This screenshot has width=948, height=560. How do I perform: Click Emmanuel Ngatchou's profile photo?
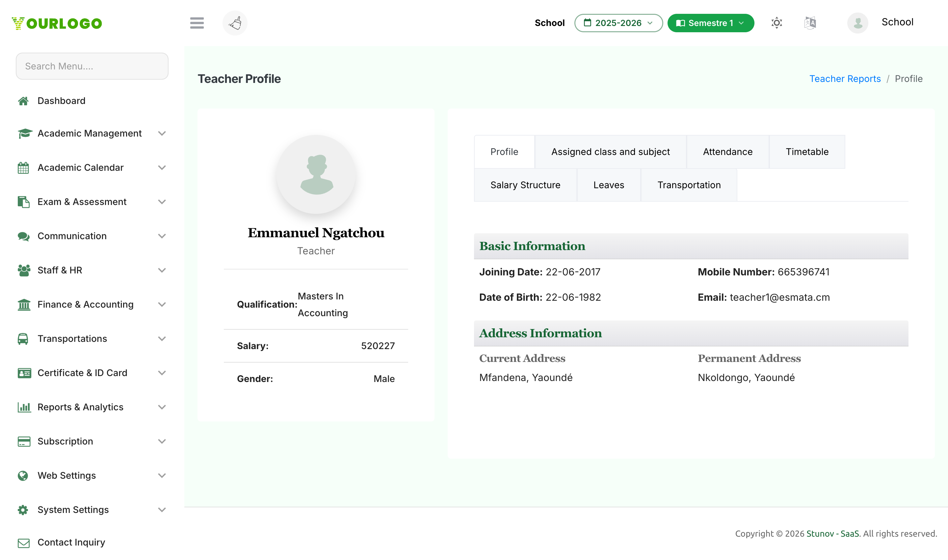coord(316,175)
